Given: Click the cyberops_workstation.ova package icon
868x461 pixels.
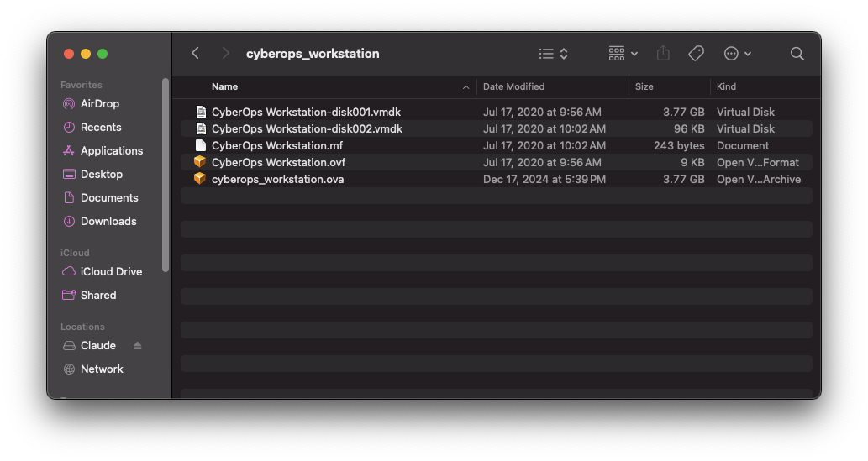Looking at the screenshot, I should click(200, 179).
